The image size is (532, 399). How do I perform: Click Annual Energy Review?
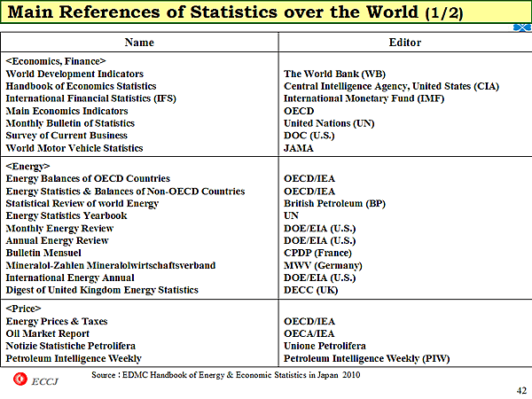57,240
